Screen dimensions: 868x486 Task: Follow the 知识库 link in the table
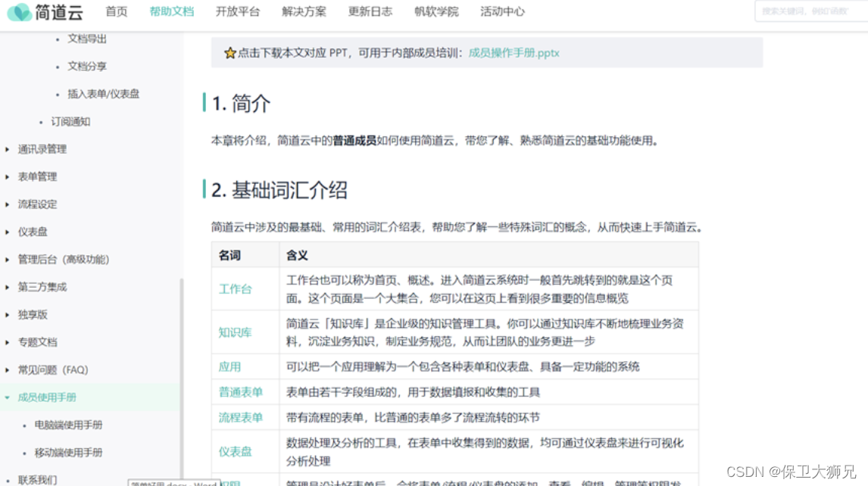(236, 332)
